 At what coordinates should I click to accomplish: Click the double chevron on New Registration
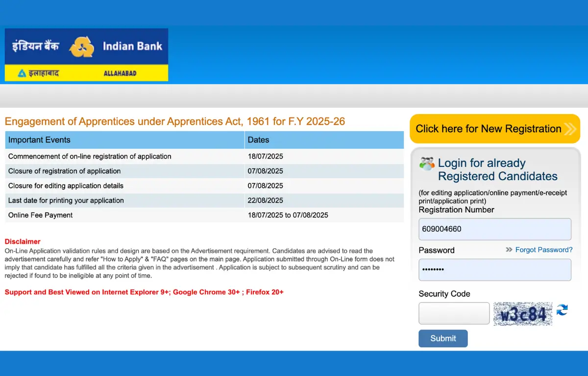[x=570, y=129]
